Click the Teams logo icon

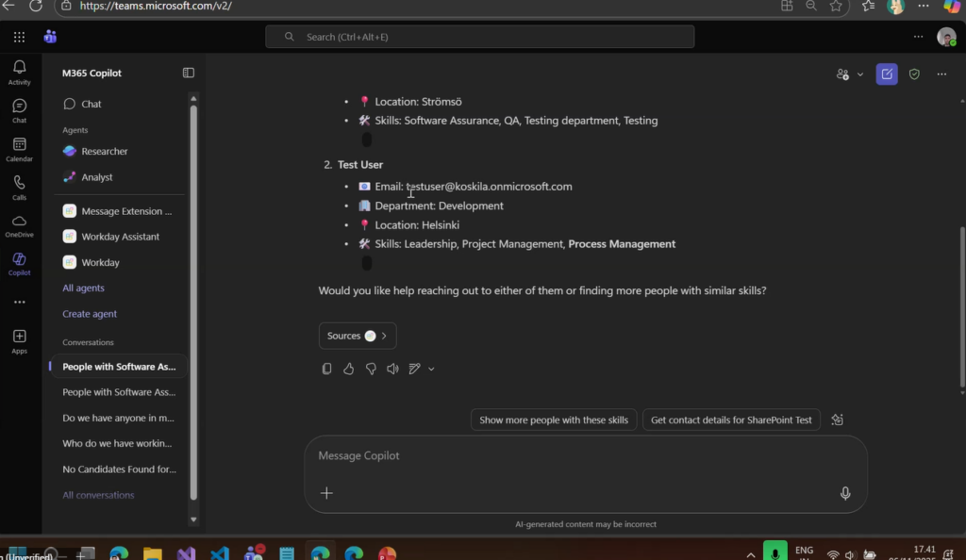[50, 37]
